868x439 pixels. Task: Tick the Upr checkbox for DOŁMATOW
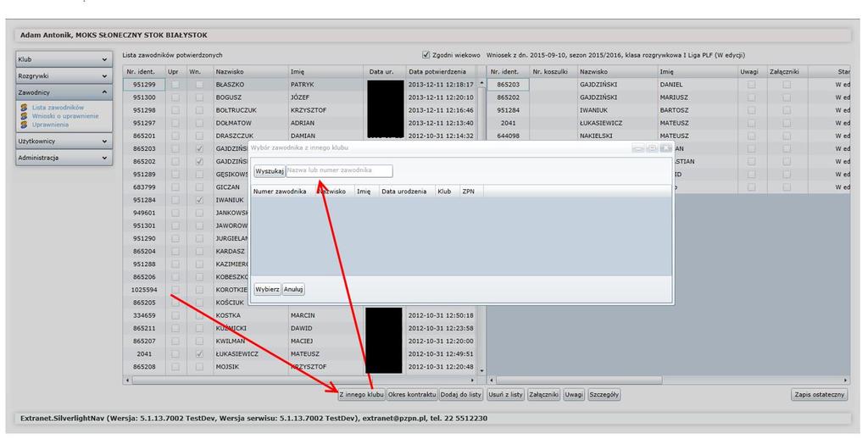click(x=175, y=123)
